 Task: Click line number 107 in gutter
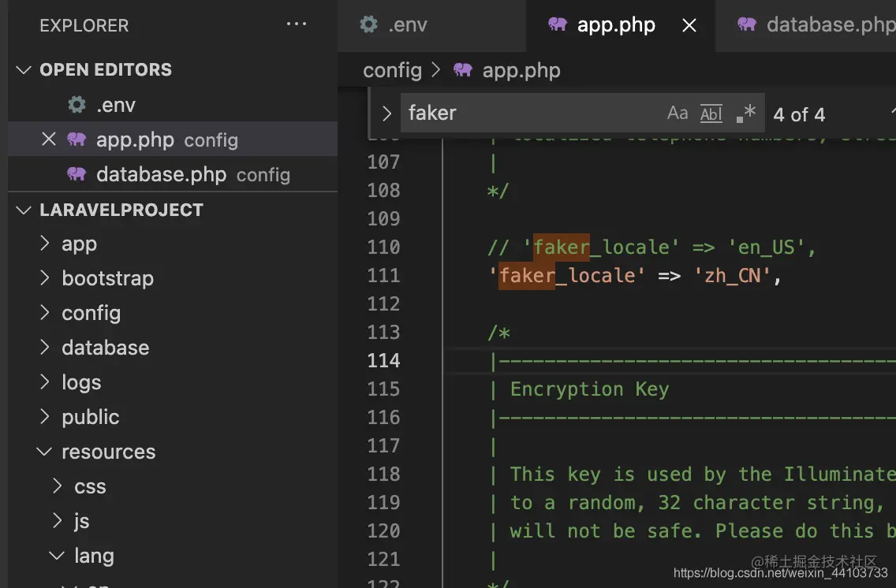(x=383, y=162)
